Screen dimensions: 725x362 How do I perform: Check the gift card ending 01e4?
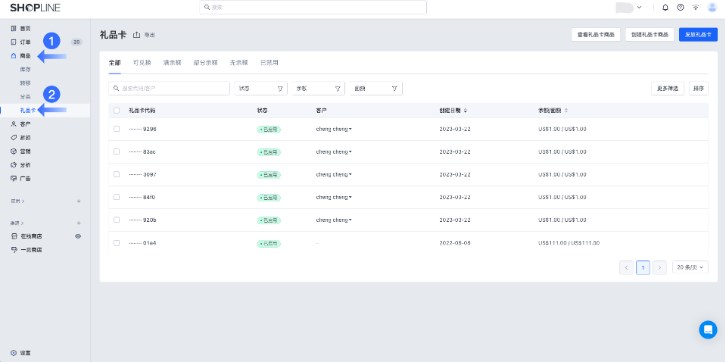point(117,243)
